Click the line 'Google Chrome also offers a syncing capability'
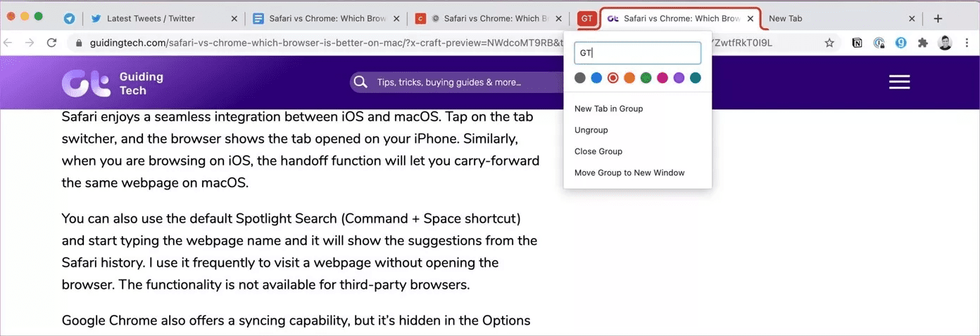Image resolution: width=980 pixels, height=336 pixels. click(x=296, y=321)
